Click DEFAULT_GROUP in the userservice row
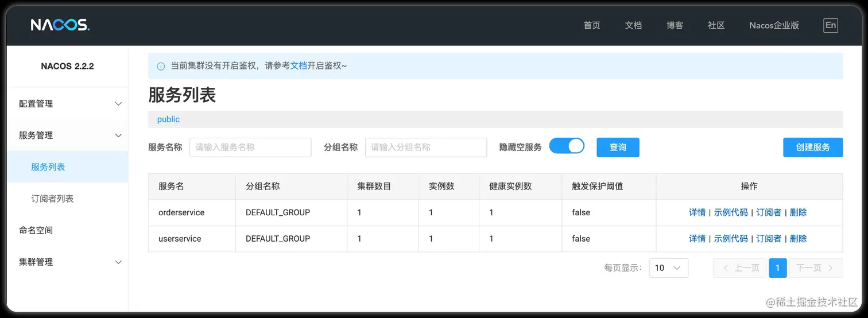Screen dimensions: 868x318 point(278,239)
